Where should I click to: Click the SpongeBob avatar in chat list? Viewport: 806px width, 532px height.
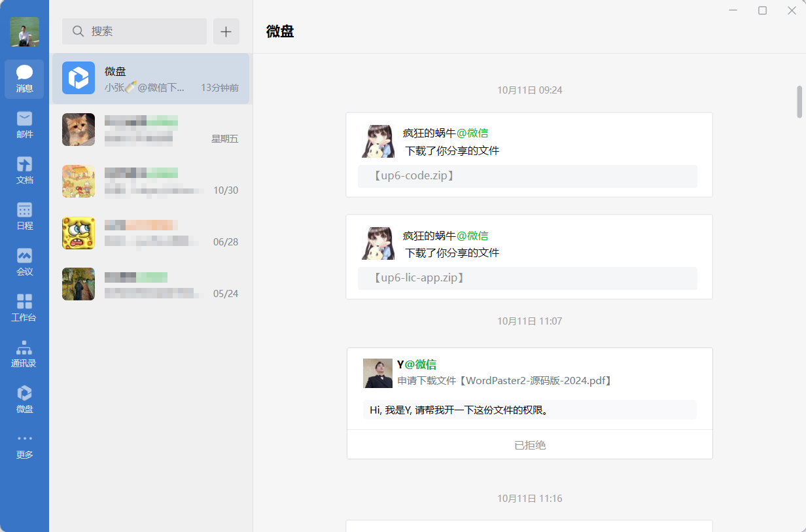pos(79,233)
